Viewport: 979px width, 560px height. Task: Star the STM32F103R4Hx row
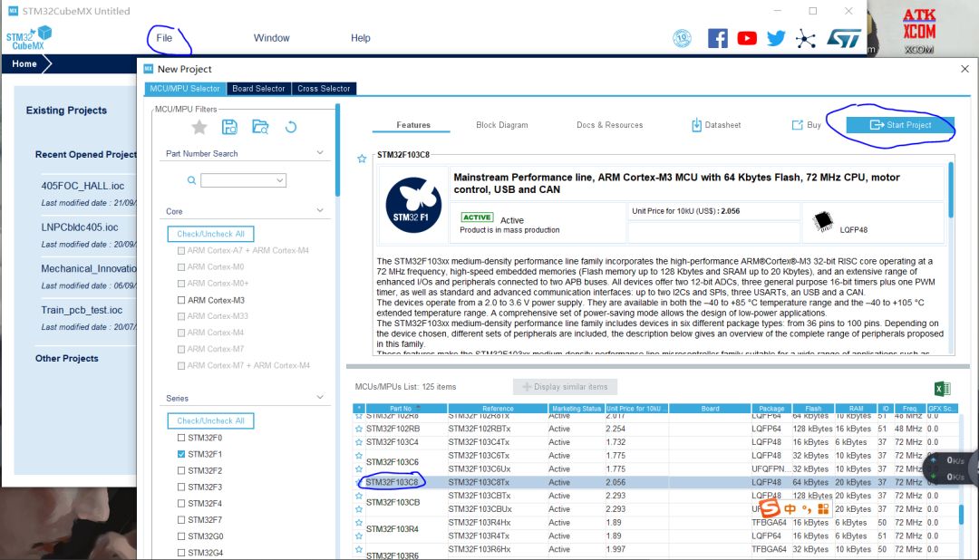359,523
